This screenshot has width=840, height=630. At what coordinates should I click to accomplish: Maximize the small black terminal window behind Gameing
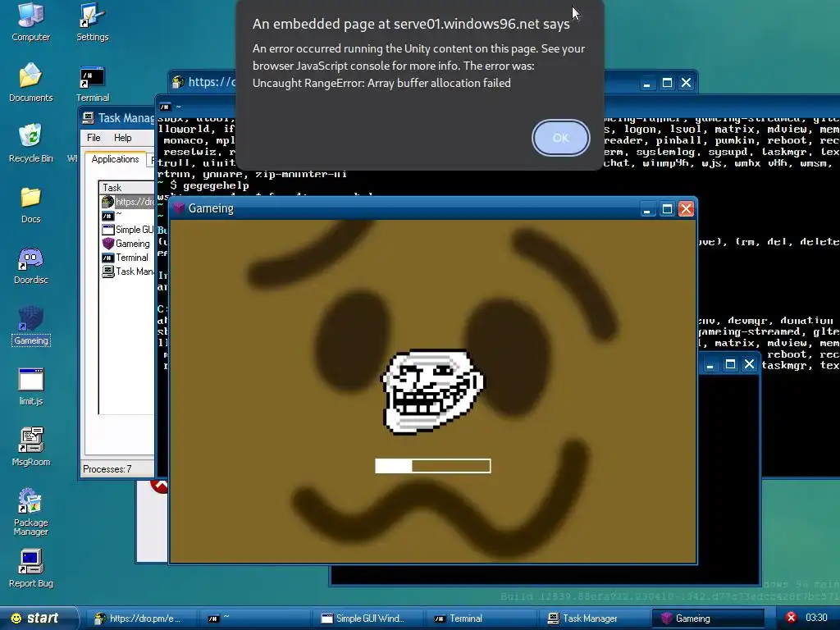[x=730, y=364]
